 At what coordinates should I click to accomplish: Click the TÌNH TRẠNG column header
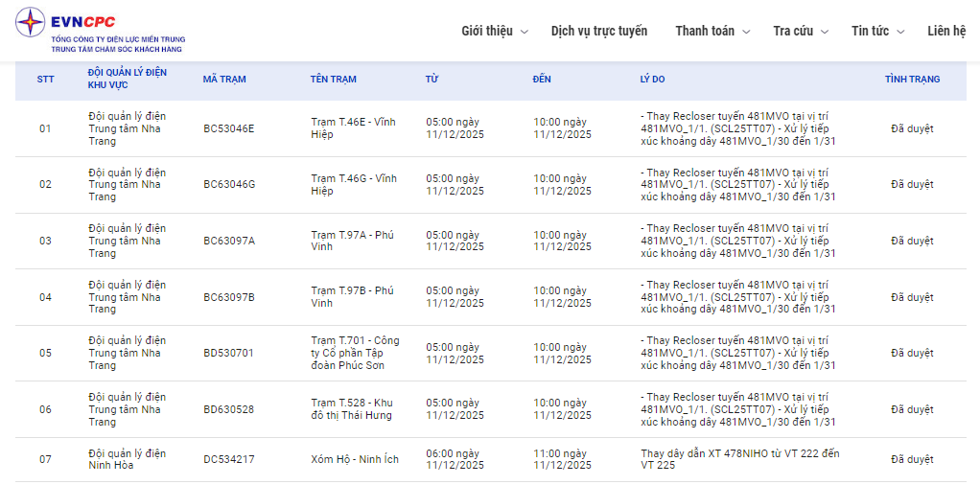[x=912, y=80]
